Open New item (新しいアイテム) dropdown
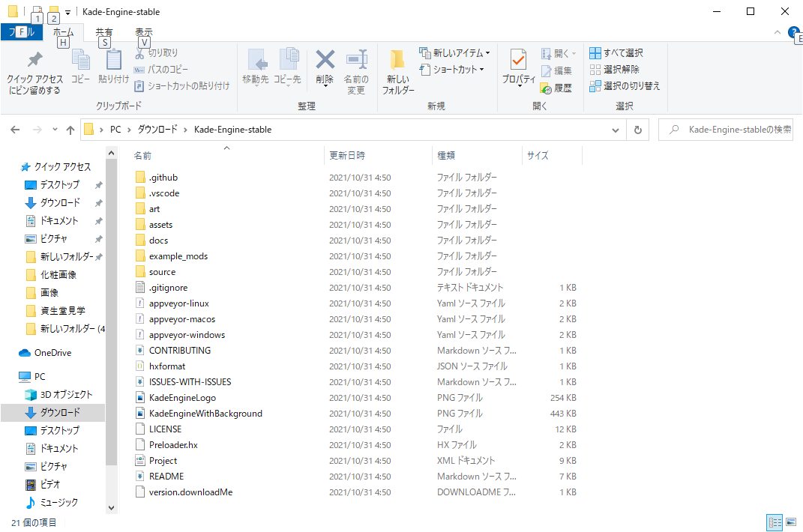 [454, 53]
